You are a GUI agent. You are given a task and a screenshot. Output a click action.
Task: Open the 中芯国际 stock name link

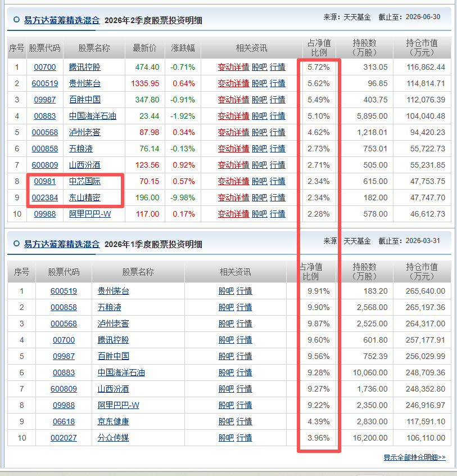tap(85, 182)
